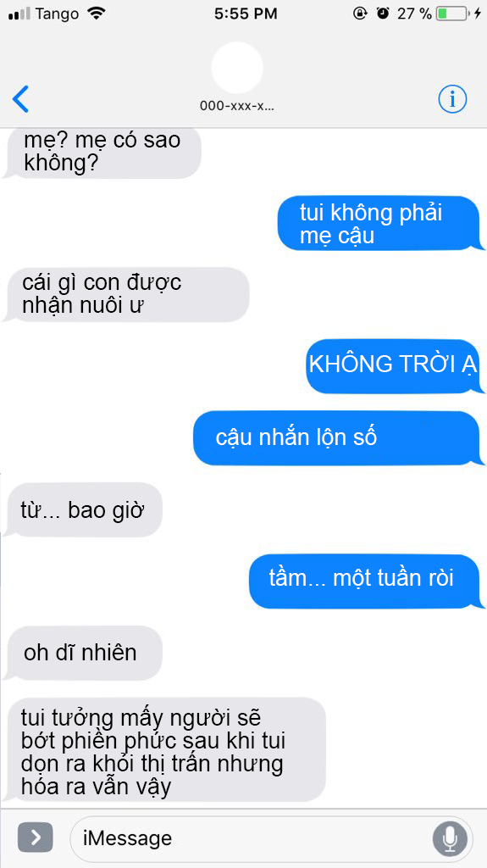This screenshot has width=487, height=868.
Task: Tap the contact avatar circle
Action: (x=237, y=68)
